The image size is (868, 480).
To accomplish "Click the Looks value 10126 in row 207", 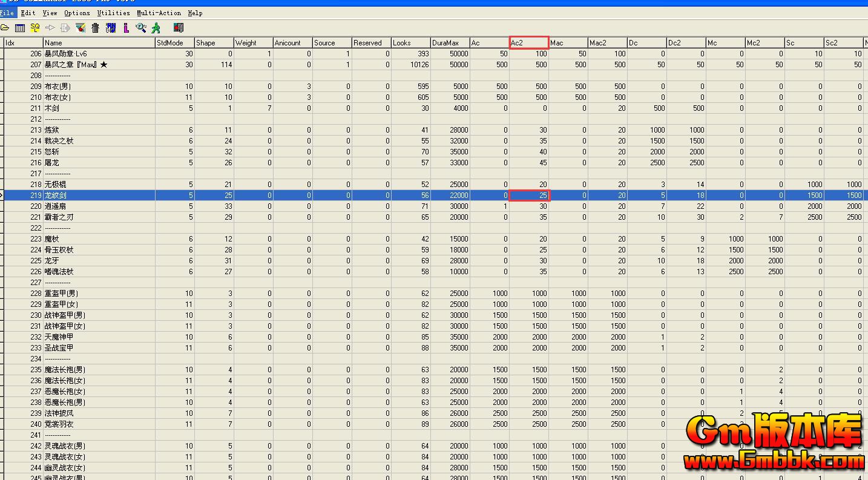I will (410, 65).
